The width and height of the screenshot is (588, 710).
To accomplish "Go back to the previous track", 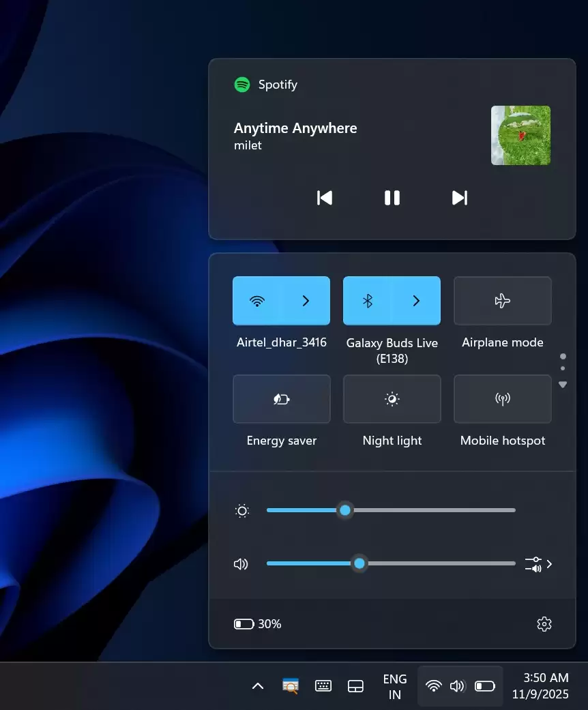I will click(325, 198).
